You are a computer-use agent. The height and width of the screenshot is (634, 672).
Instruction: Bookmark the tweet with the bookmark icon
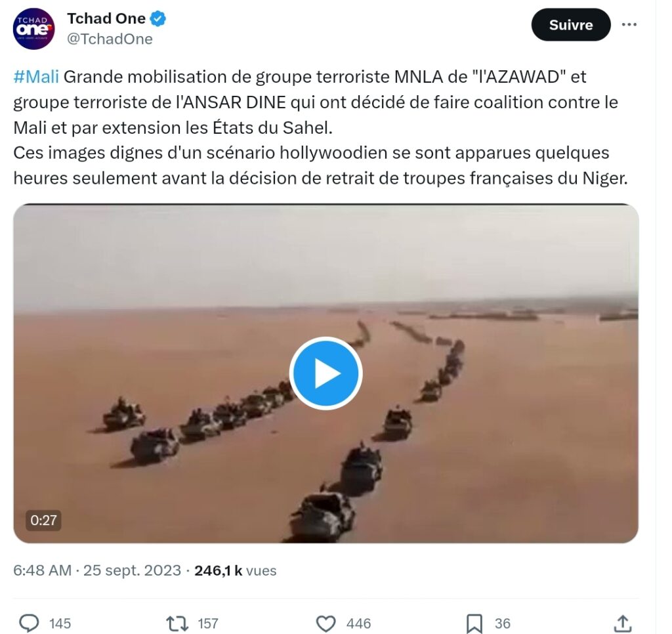pyautogui.click(x=474, y=623)
